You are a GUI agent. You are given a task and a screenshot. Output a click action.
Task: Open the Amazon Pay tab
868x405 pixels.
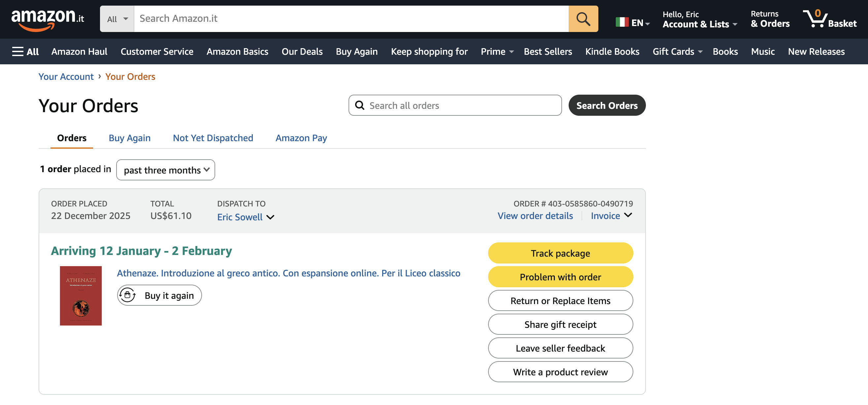(301, 138)
